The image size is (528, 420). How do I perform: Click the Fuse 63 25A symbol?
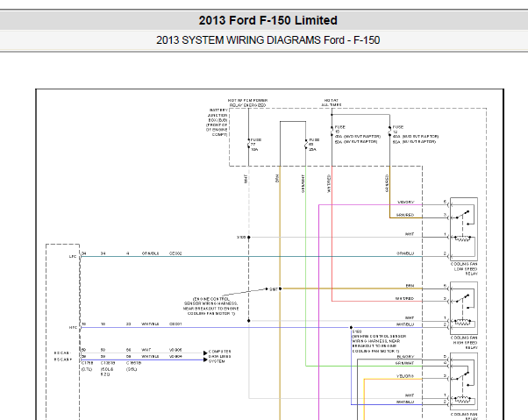(306, 145)
